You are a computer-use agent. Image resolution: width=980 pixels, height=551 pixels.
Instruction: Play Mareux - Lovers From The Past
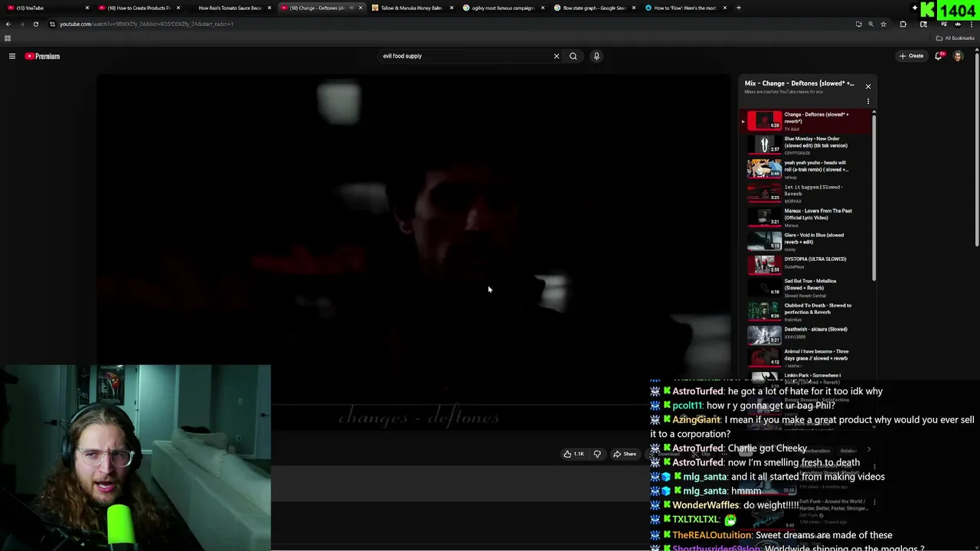[x=805, y=217]
